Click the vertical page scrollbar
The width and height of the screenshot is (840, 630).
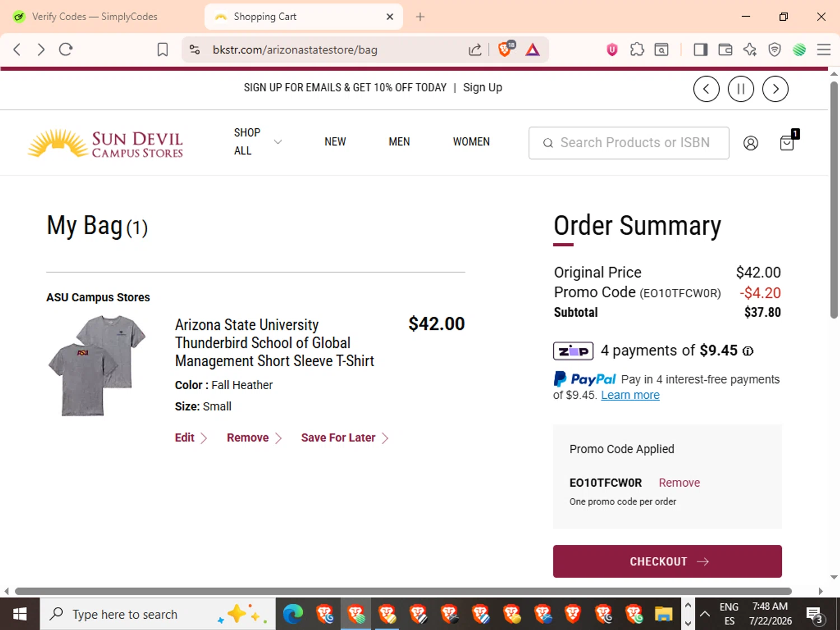[834, 200]
